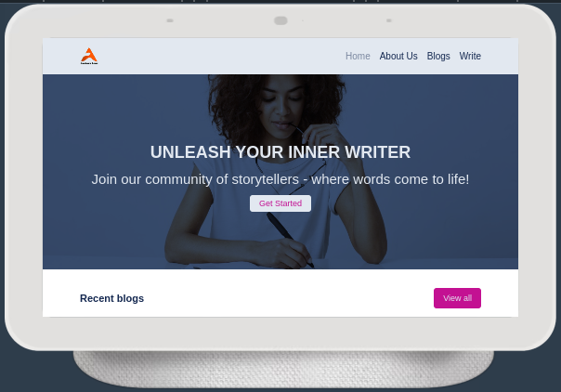Click the pen in the woman's hand
Viewport: 561px width, 392px height.
pyautogui.click(x=290, y=239)
